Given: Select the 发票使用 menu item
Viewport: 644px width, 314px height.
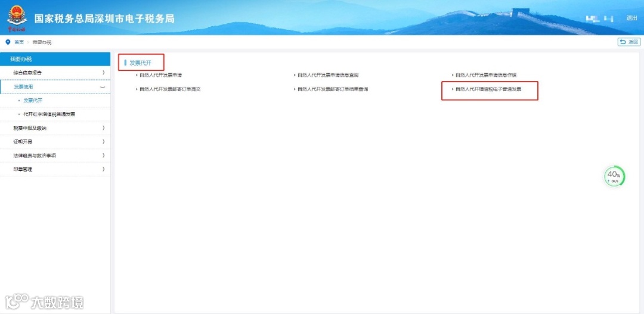Looking at the screenshot, I should 55,87.
